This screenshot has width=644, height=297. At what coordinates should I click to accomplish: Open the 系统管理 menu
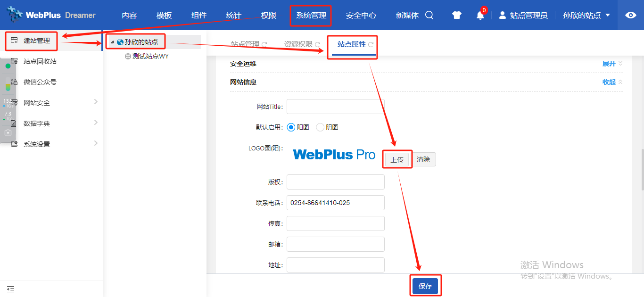(311, 15)
